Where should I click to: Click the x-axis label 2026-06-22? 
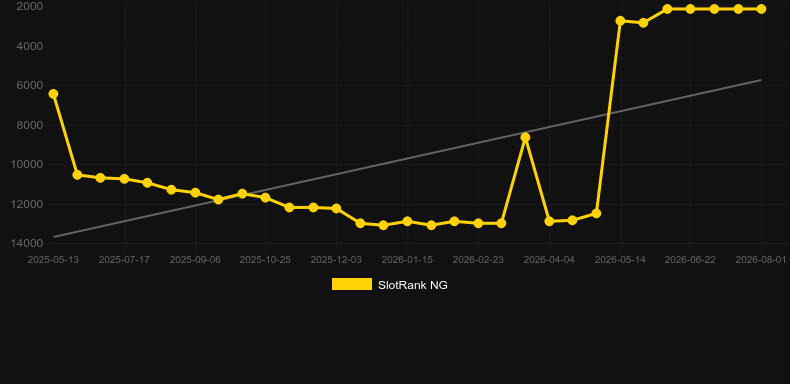[x=690, y=260]
